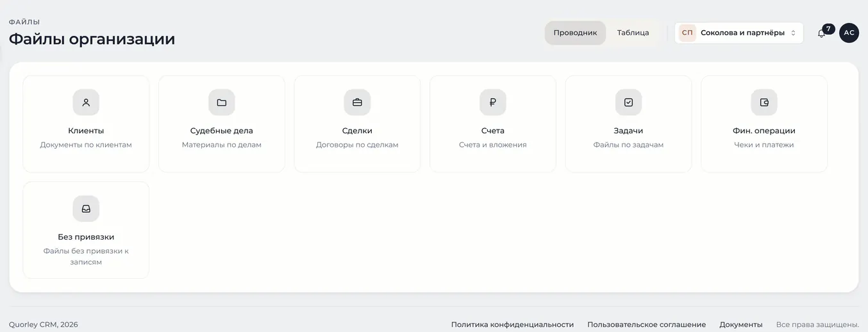Open the Счета ruble icon

[493, 103]
